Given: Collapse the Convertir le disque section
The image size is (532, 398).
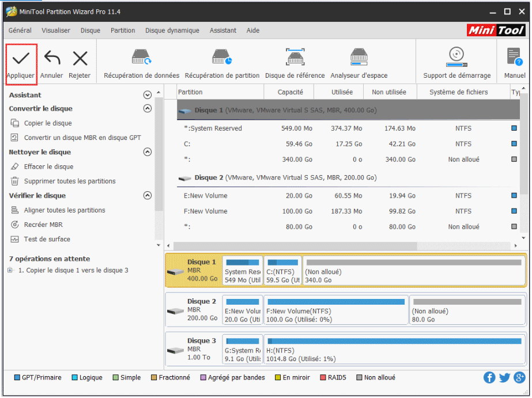Looking at the screenshot, I should [x=147, y=108].
